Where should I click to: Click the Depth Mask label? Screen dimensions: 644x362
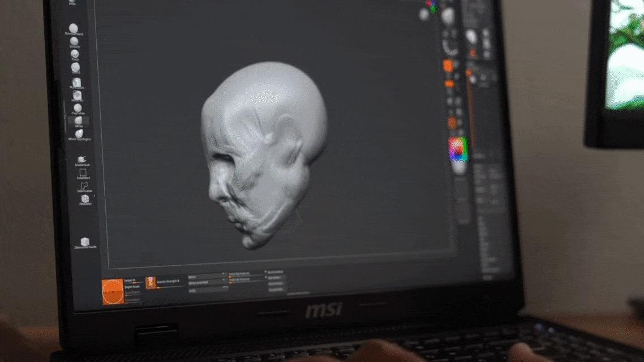tap(132, 287)
